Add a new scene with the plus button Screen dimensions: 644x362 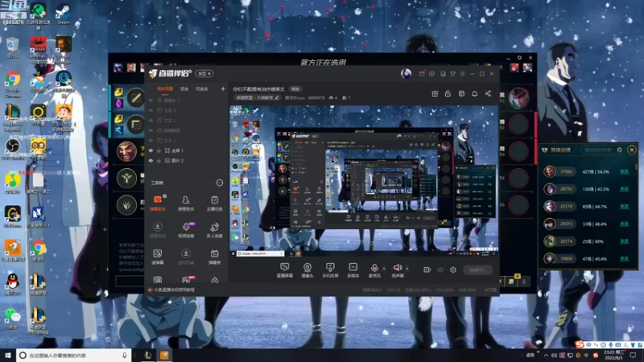pyautogui.click(x=223, y=88)
